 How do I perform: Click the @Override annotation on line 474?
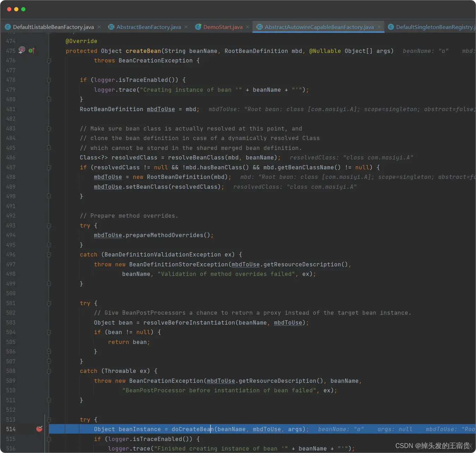(81, 41)
